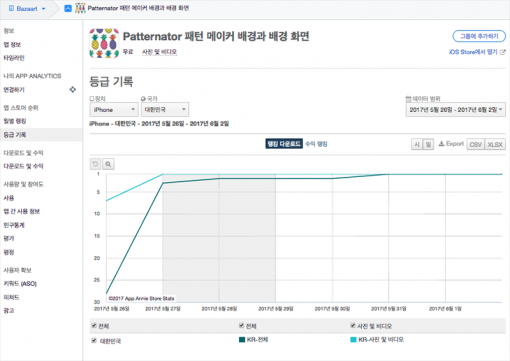Click the external link icon by iOS Store
Image resolution: width=510 pixels, height=361 pixels.
click(503, 52)
